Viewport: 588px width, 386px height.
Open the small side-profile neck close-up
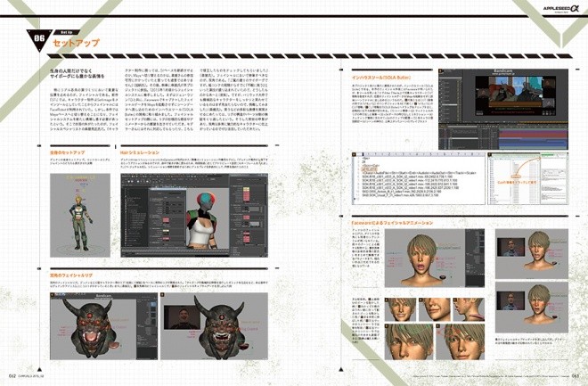click(469, 310)
